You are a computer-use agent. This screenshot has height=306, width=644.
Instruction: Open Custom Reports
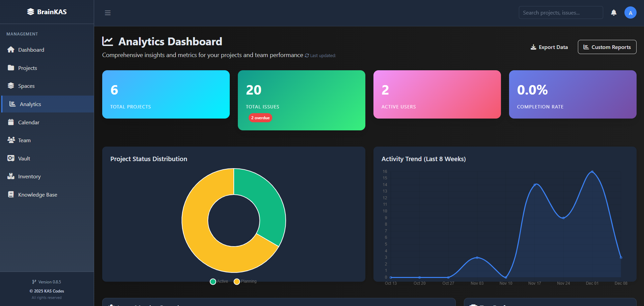pyautogui.click(x=607, y=47)
